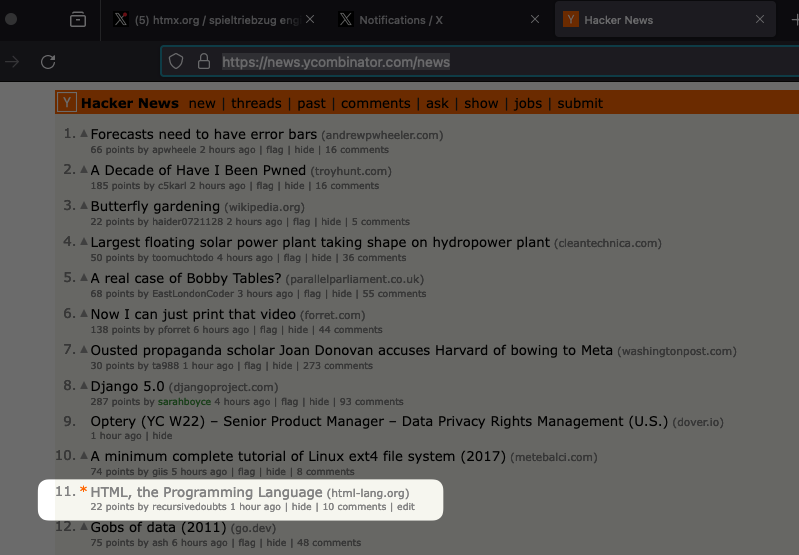View user 'sarahboyce' profile
Image resolution: width=799 pixels, height=555 pixels.
pyautogui.click(x=184, y=402)
